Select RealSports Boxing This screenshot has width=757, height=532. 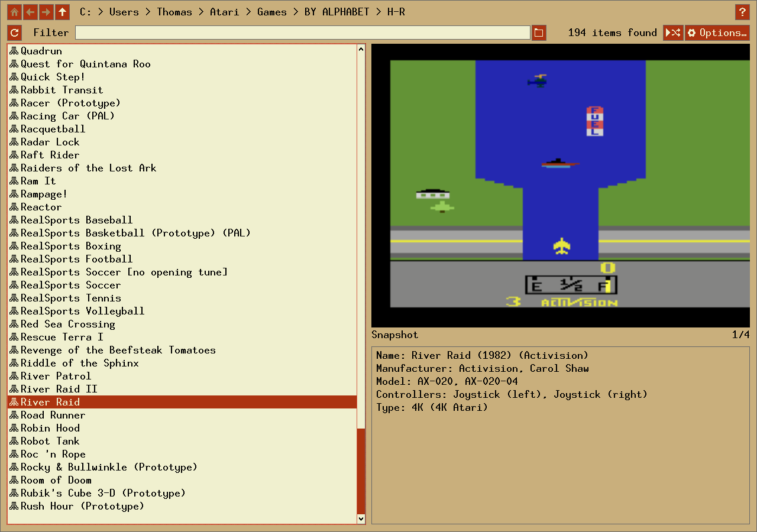(x=182, y=246)
